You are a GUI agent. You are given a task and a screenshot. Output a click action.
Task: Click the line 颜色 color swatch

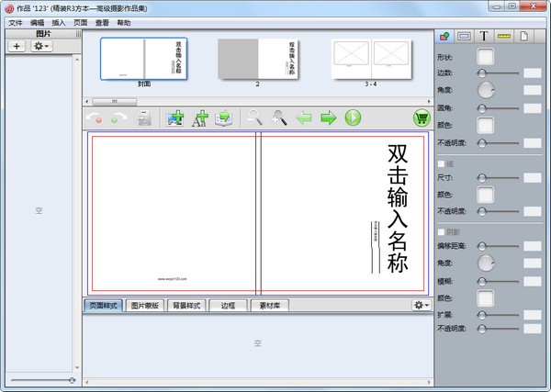(x=485, y=195)
